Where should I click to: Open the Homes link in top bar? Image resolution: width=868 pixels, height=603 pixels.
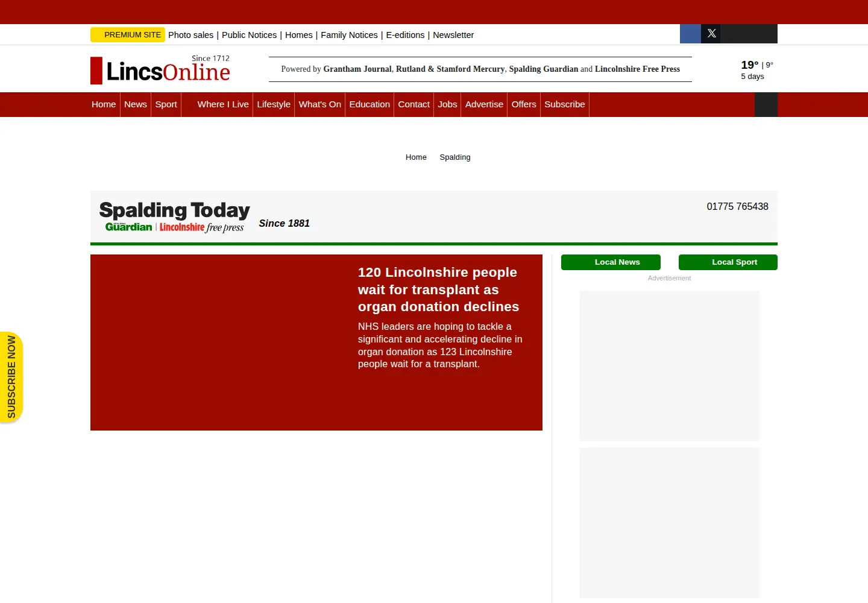pos(299,35)
